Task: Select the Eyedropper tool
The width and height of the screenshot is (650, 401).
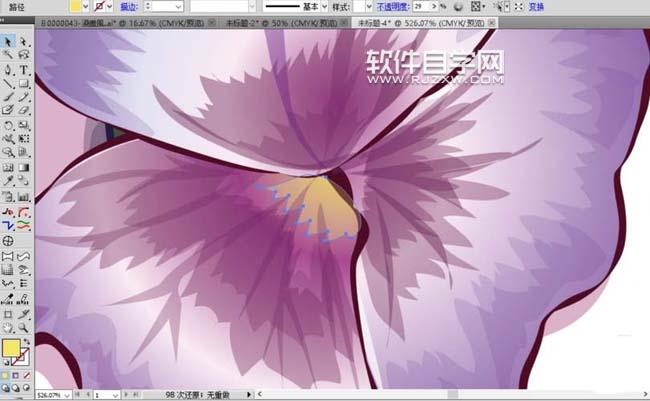Action: pos(8,181)
